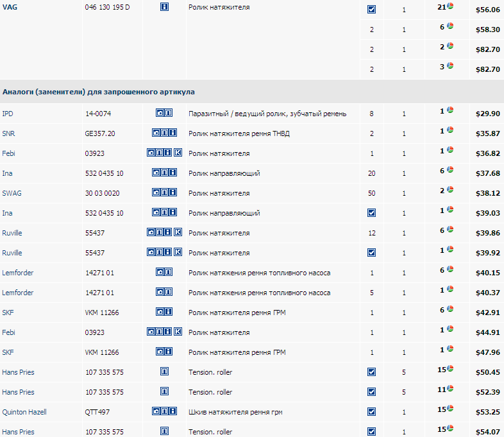This screenshot has height=437, width=504.
Task: Click quantity 12 in Ruville $39.86 row
Action: point(371,233)
